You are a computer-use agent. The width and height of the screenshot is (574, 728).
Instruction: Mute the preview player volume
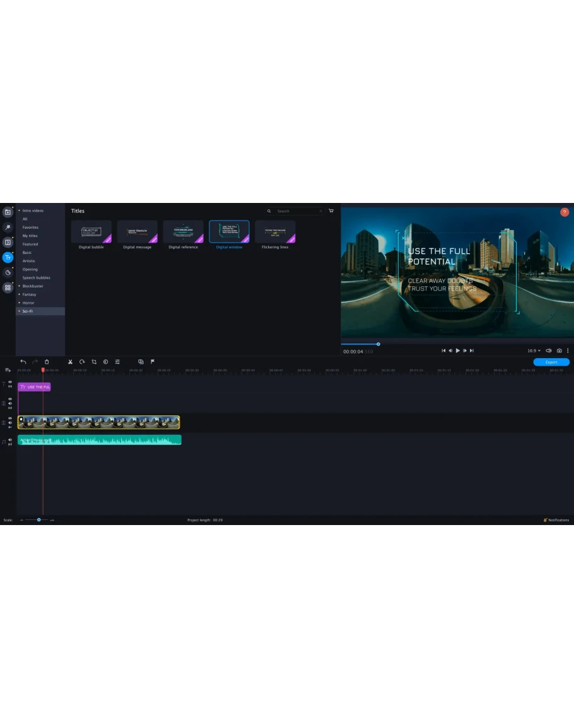tap(548, 350)
